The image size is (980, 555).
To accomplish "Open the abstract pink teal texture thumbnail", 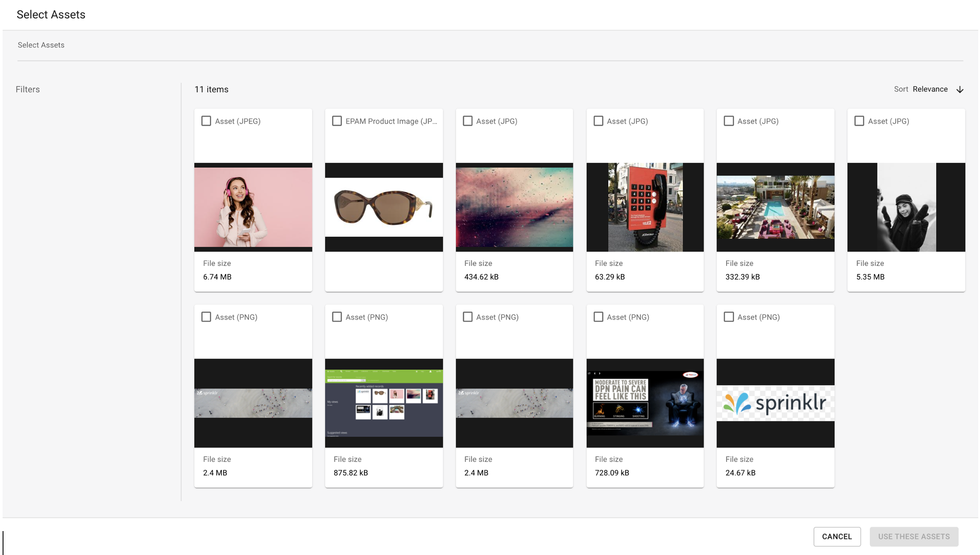I will (x=514, y=207).
